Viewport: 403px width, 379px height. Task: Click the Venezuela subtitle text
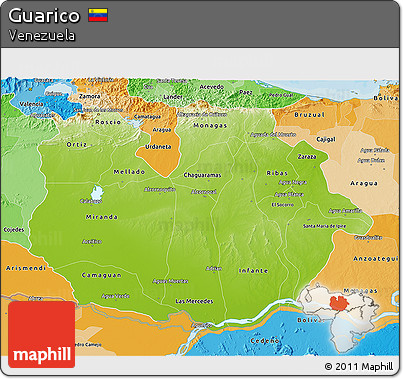pyautogui.click(x=42, y=35)
